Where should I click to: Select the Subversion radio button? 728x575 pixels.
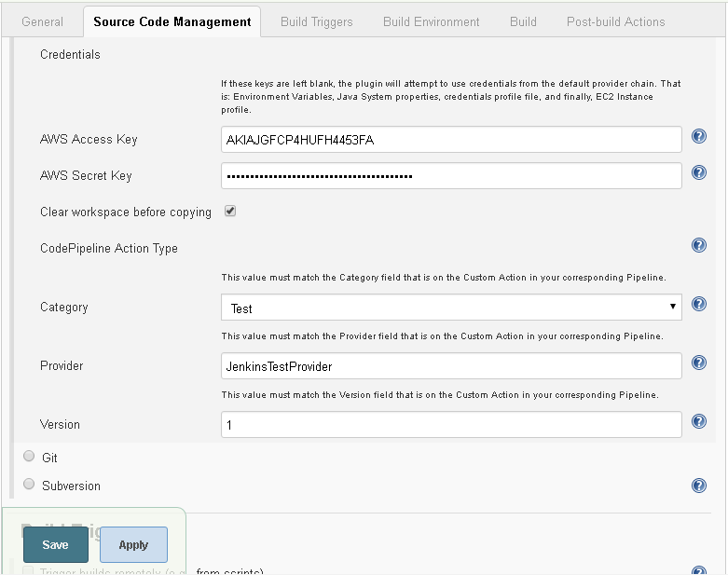[29, 484]
